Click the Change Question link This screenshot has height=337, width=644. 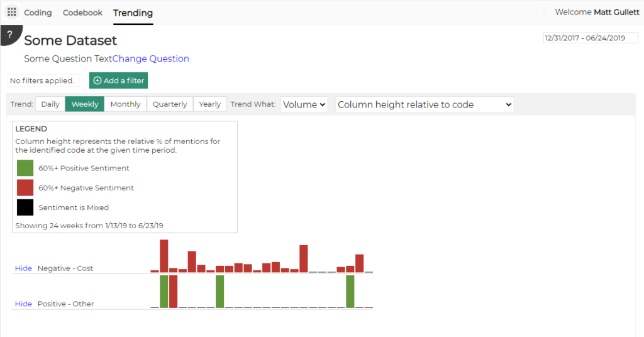[151, 58]
